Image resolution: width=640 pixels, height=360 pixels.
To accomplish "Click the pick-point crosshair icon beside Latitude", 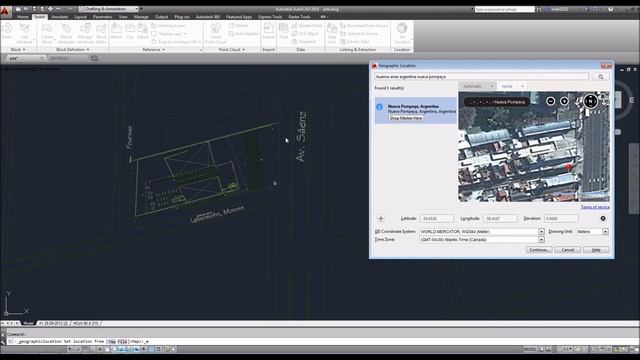I will click(380, 218).
